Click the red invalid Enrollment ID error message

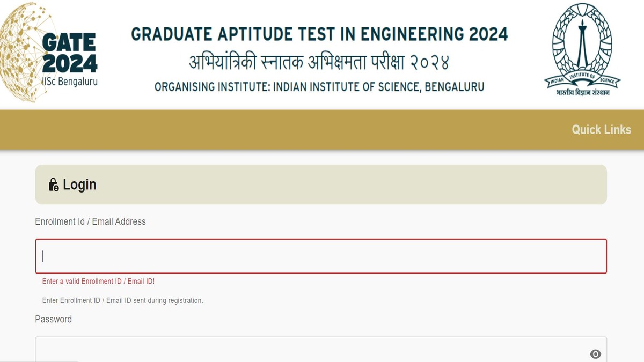(98, 282)
